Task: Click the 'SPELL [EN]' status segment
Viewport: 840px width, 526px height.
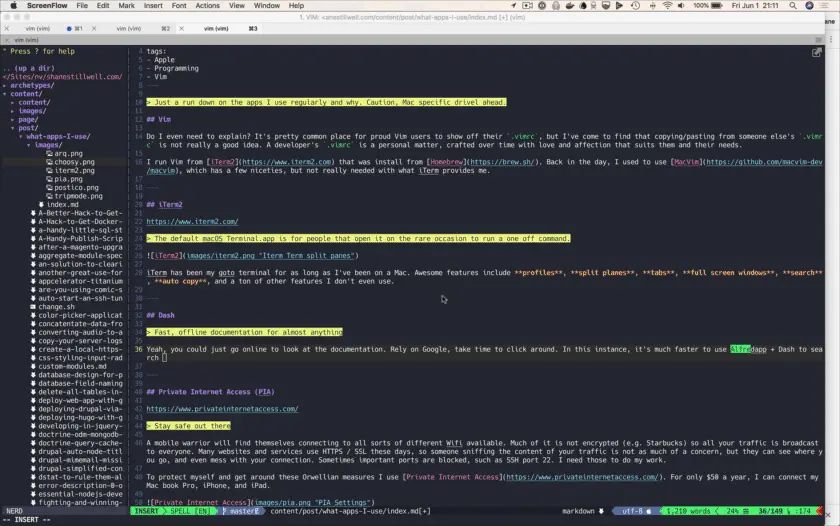Action: coord(190,511)
